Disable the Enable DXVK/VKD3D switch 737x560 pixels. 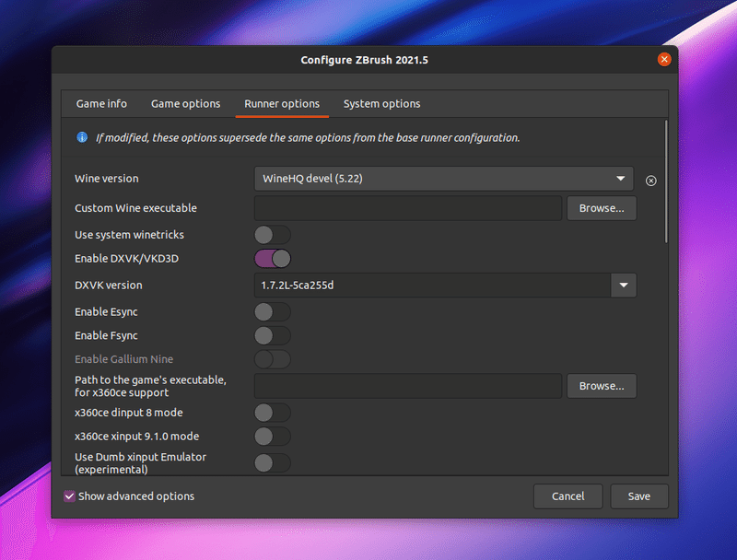pyautogui.click(x=272, y=259)
